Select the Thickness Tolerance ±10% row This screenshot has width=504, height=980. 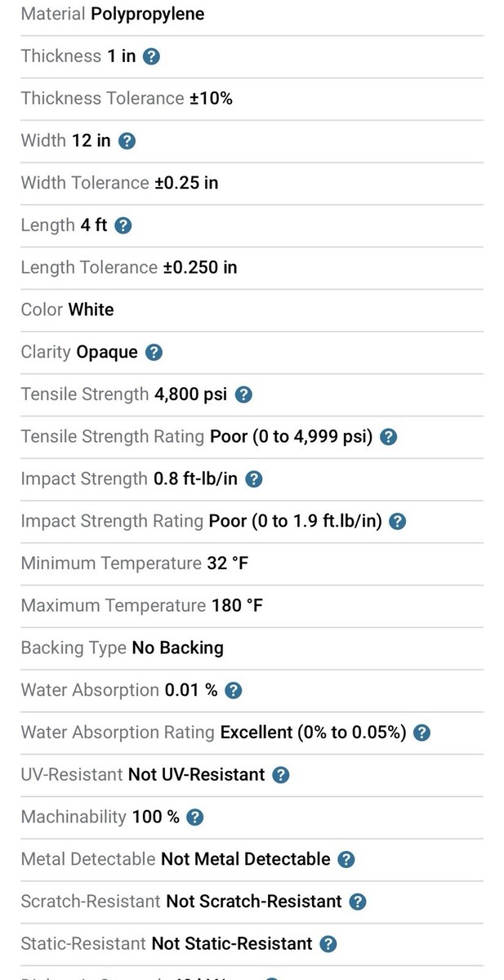pyautogui.click(x=252, y=99)
